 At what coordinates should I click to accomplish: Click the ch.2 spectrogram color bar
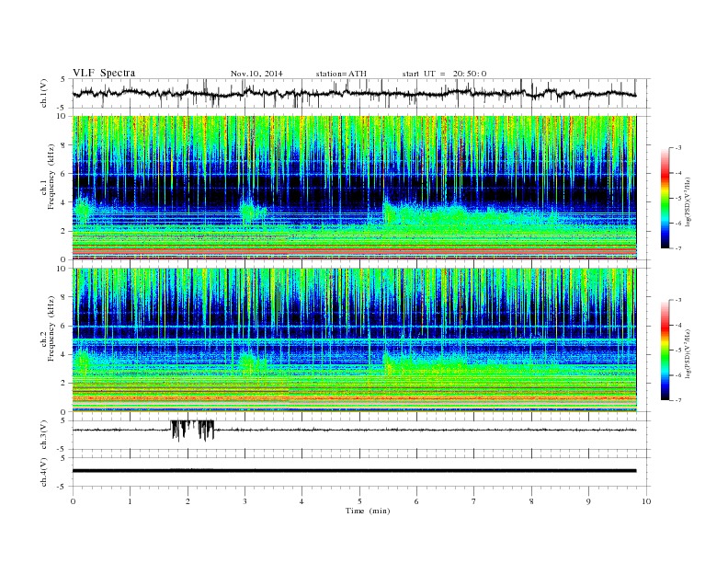click(665, 350)
